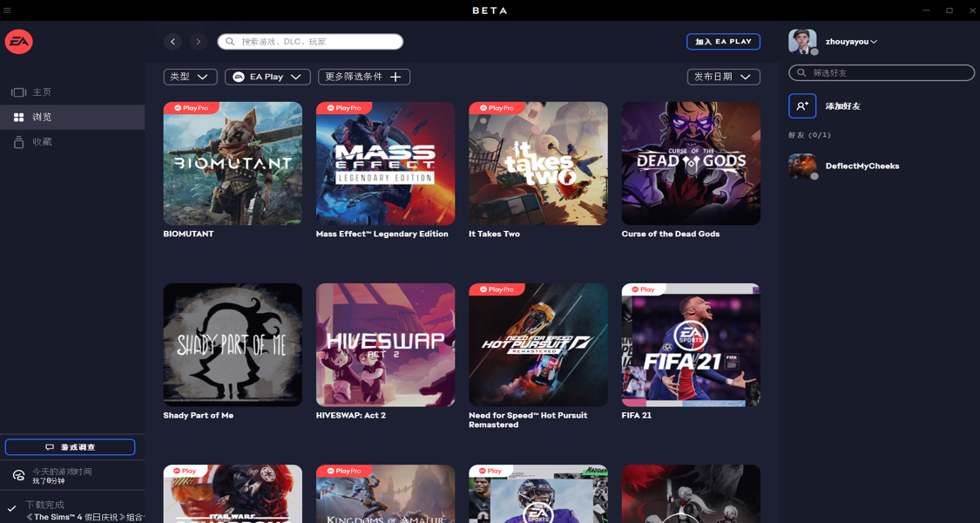This screenshot has height=523, width=980.
Task: Open the It Takes Two game thumbnail
Action: [538, 164]
